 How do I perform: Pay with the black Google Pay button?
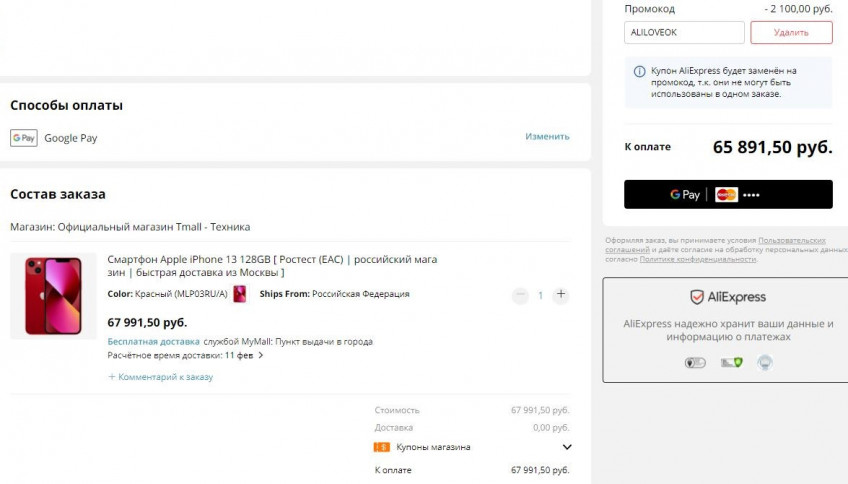(x=728, y=194)
